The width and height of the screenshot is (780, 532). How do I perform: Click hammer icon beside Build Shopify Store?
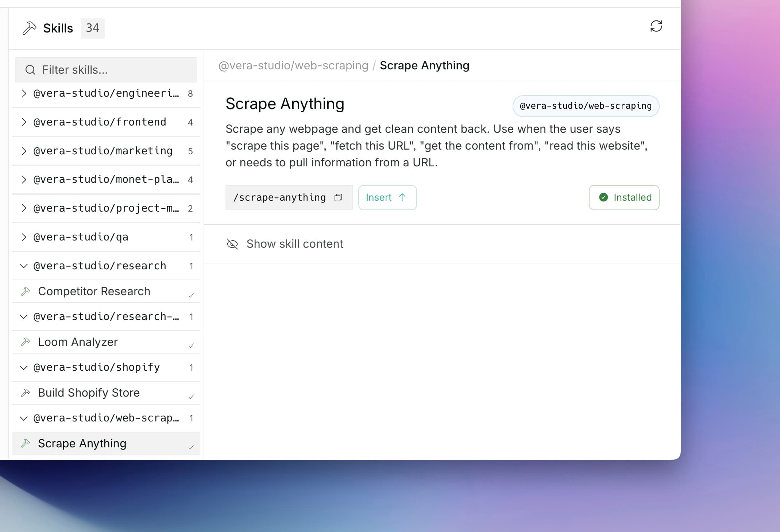[26, 393]
